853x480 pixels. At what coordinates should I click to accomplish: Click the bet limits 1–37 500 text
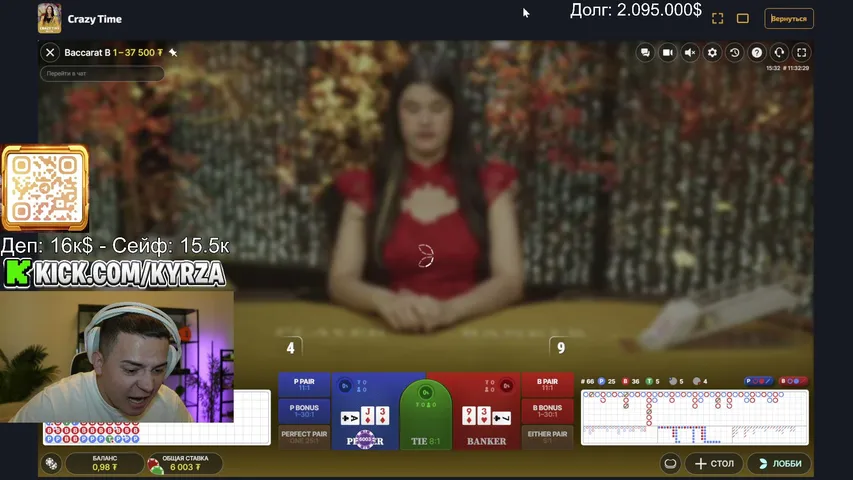pyautogui.click(x=138, y=53)
